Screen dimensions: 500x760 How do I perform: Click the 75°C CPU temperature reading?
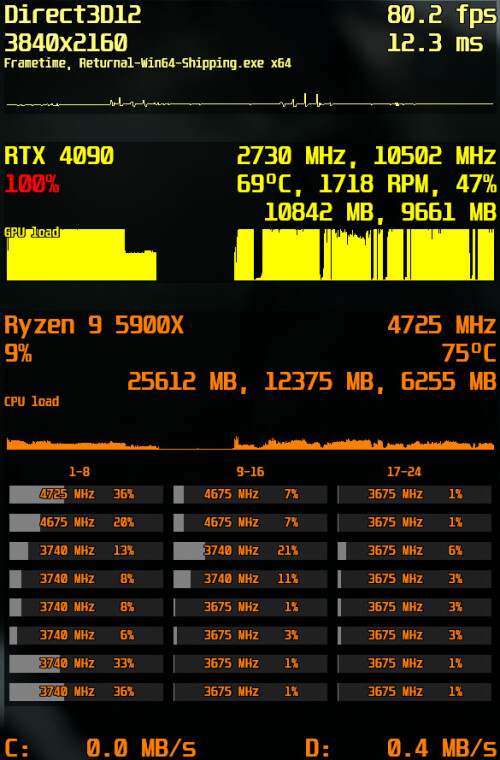[469, 353]
